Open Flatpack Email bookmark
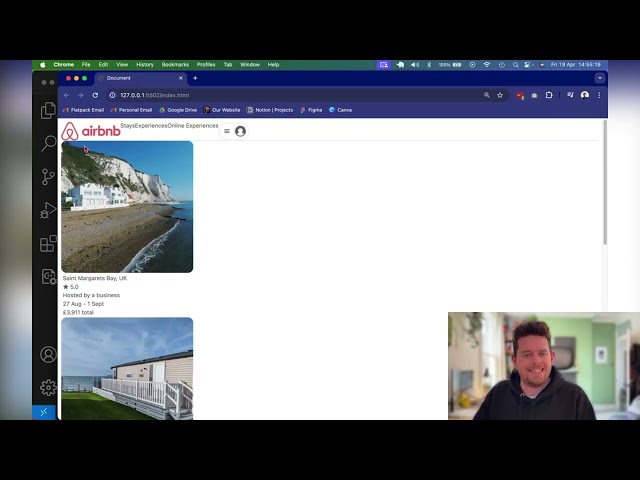This screenshot has height=480, width=640. coord(84,110)
